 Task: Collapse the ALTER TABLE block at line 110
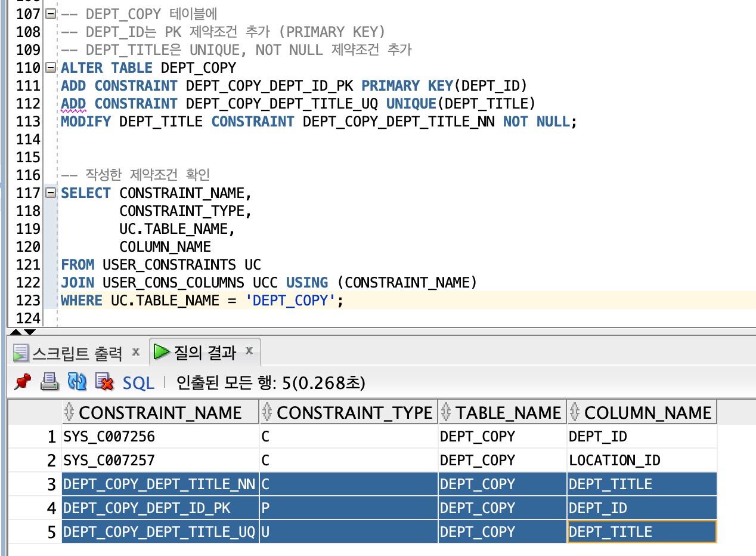point(50,67)
